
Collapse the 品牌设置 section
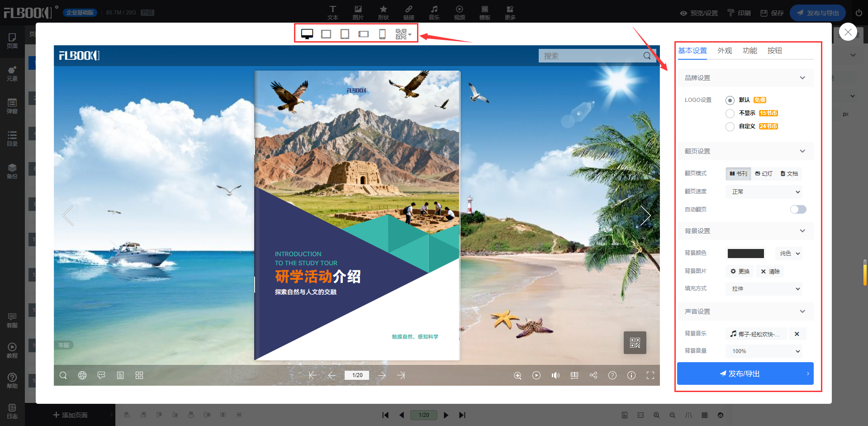pyautogui.click(x=802, y=78)
